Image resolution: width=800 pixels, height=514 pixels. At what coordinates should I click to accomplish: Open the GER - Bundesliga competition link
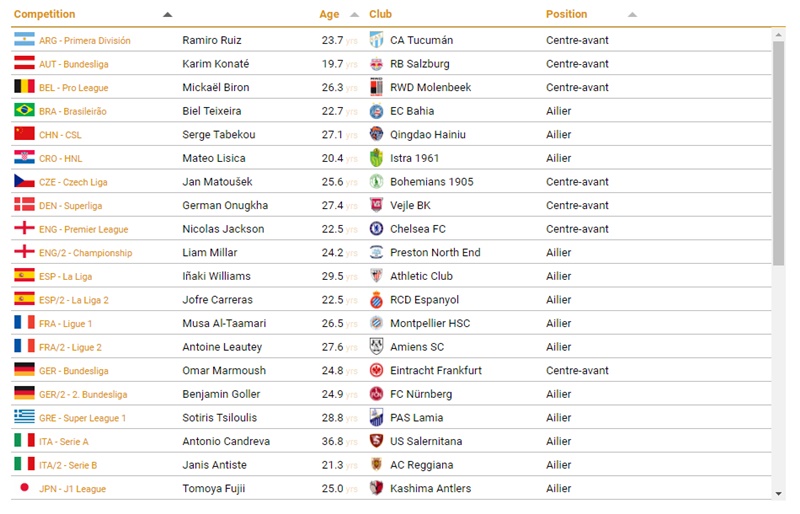click(x=74, y=371)
